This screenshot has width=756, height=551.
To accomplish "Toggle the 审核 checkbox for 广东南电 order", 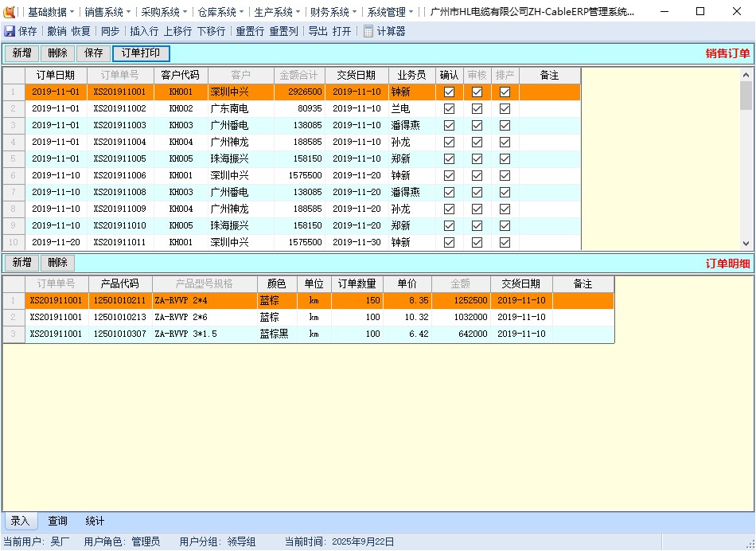I will pyautogui.click(x=477, y=108).
